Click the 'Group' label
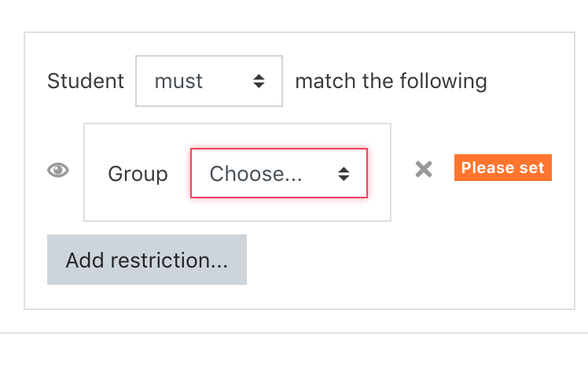Viewport: 588px width, 373px height. pyautogui.click(x=138, y=174)
